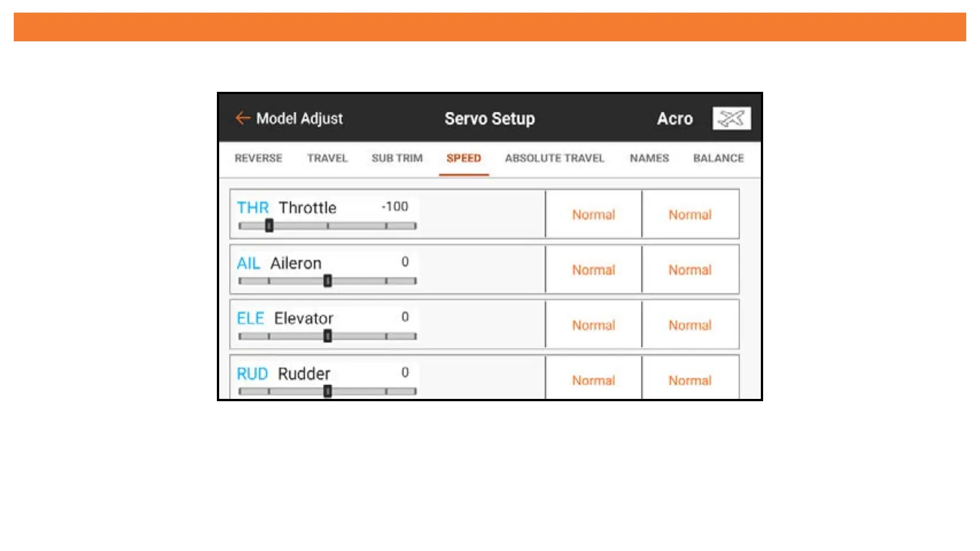Click the Rudder 0 value
The image size is (980, 551).
[405, 372]
